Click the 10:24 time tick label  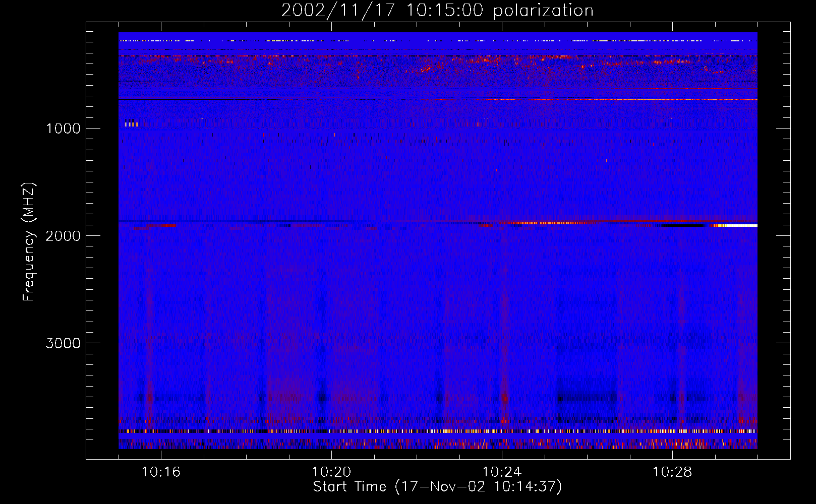pos(502,472)
